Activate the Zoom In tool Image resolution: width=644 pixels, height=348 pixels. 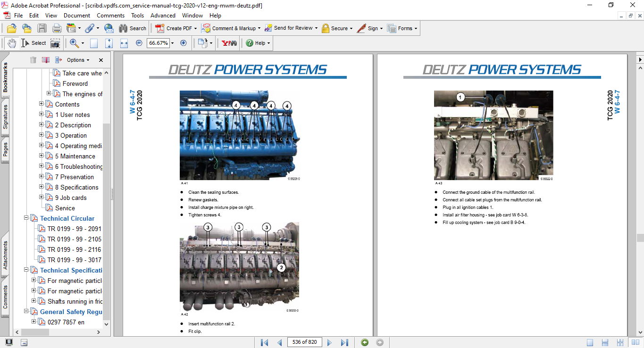[74, 43]
